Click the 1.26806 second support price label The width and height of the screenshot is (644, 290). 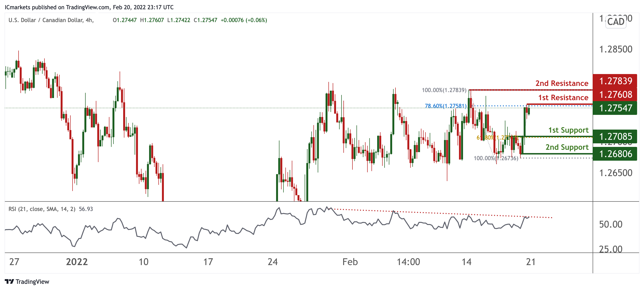[615, 154]
